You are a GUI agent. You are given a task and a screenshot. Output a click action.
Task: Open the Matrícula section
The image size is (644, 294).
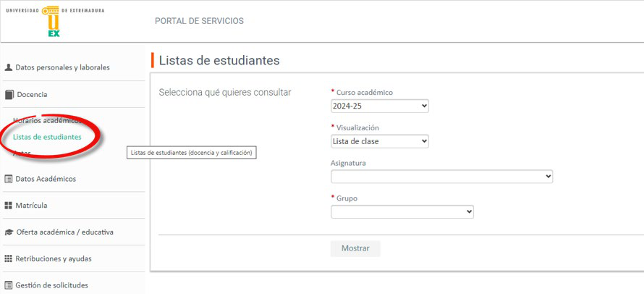[31, 205]
